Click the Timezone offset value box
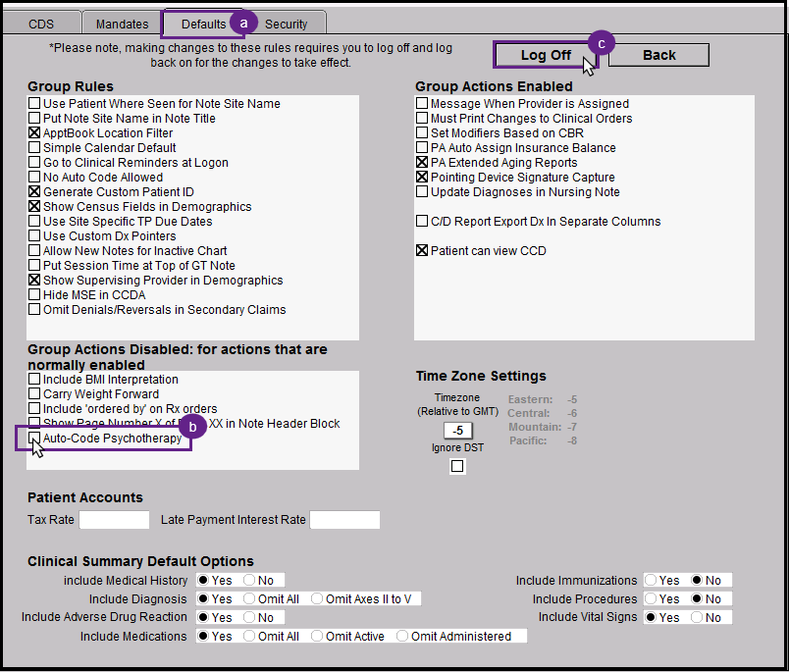 [457, 431]
